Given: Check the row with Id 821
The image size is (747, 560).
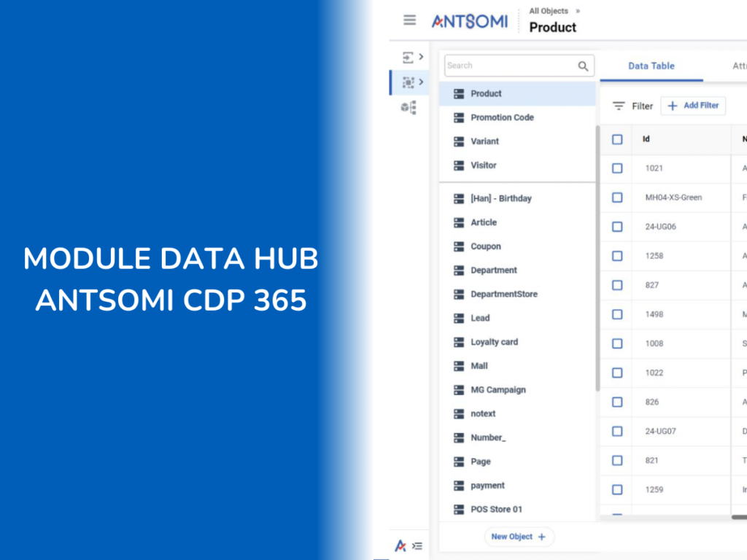Looking at the screenshot, I should (617, 461).
